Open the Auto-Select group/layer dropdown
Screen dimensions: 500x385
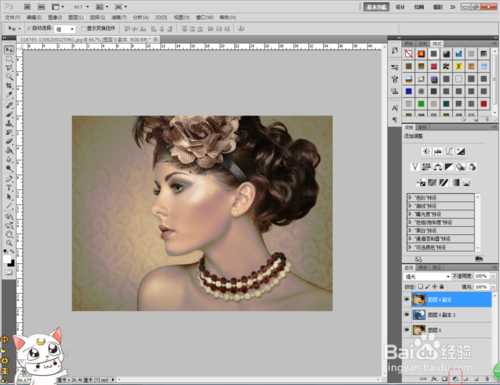[x=65, y=29]
